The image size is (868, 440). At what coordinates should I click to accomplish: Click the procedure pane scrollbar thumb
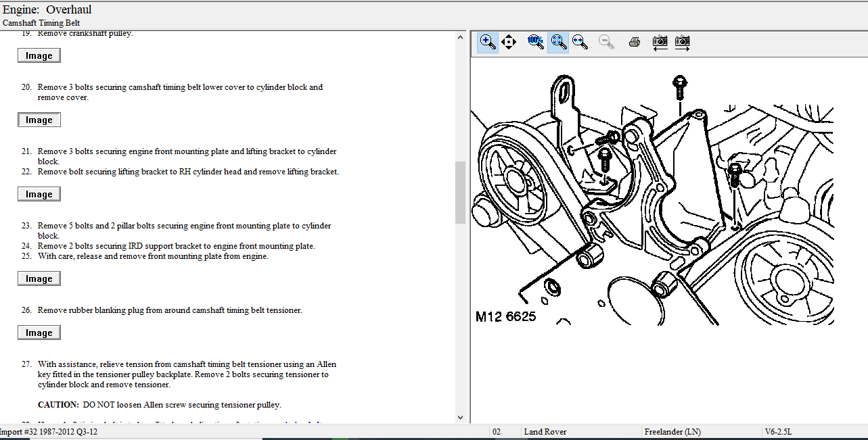[461, 192]
